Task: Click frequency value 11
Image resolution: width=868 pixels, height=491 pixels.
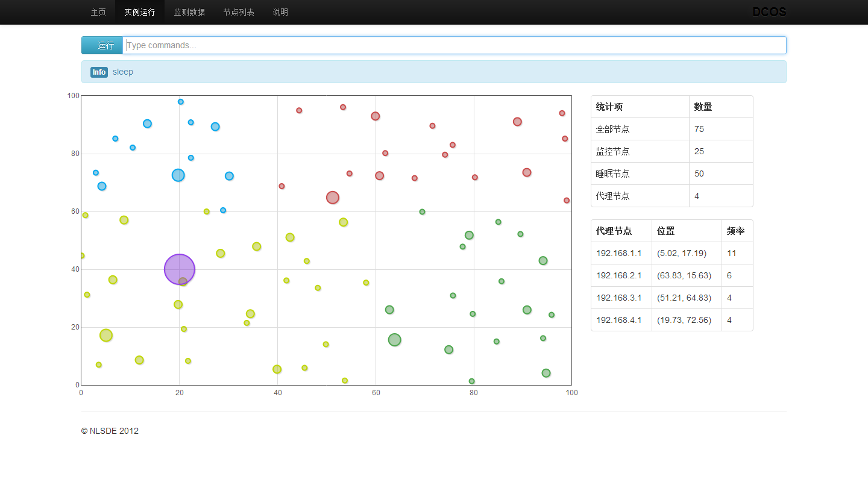Action: click(x=732, y=253)
